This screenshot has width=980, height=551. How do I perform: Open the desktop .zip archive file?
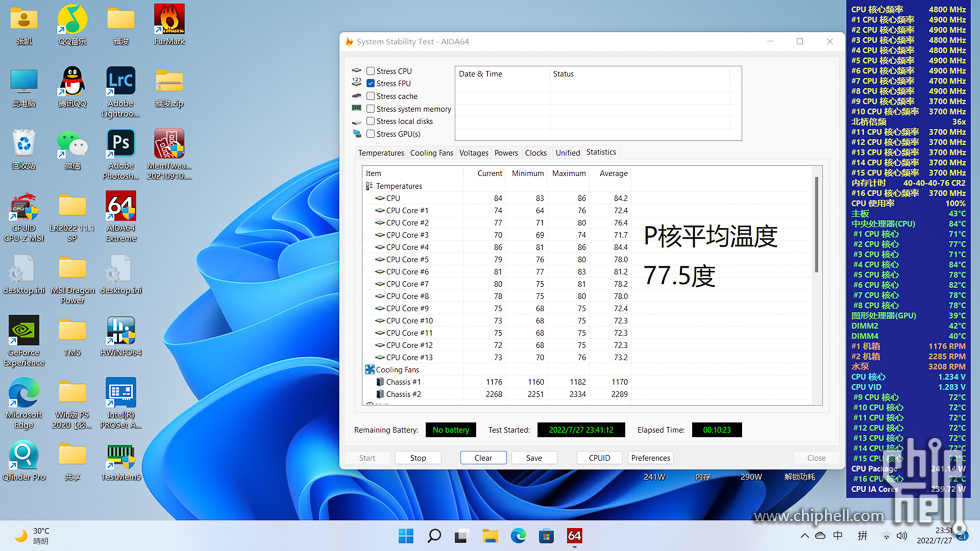(x=169, y=87)
